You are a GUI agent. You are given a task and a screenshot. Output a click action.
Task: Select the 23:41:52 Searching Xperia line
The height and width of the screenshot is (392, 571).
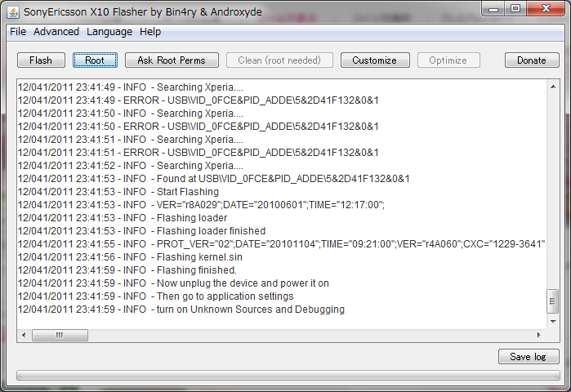click(x=131, y=166)
